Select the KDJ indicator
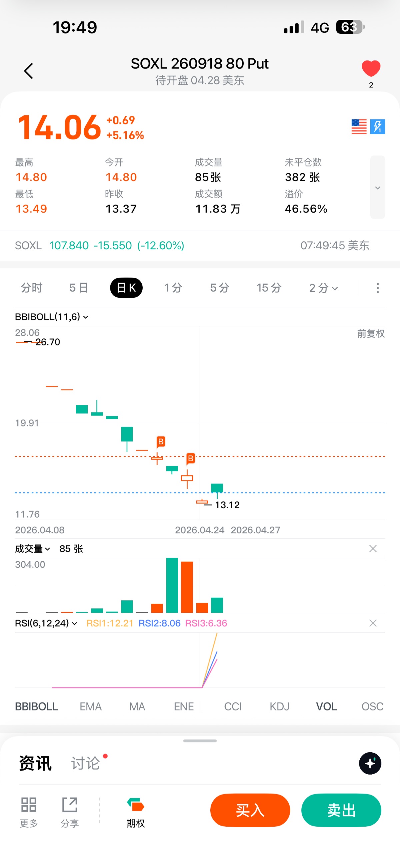 279,706
